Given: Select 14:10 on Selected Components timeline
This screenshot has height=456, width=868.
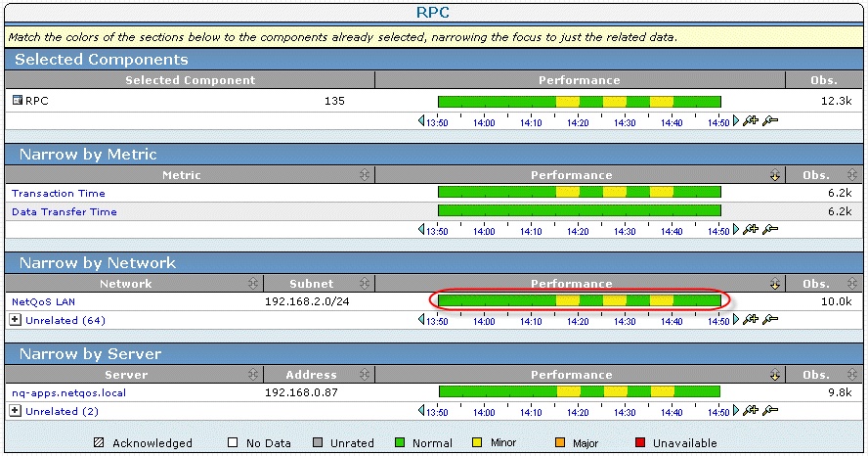Looking at the screenshot, I should point(531,123).
